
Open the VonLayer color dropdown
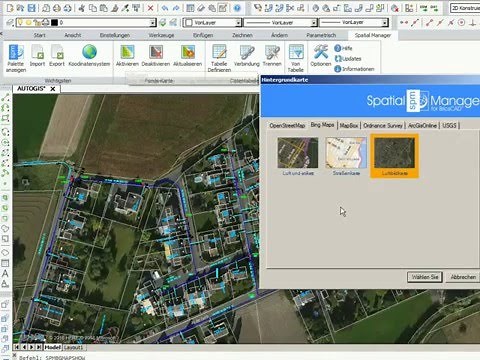[x=238, y=22]
